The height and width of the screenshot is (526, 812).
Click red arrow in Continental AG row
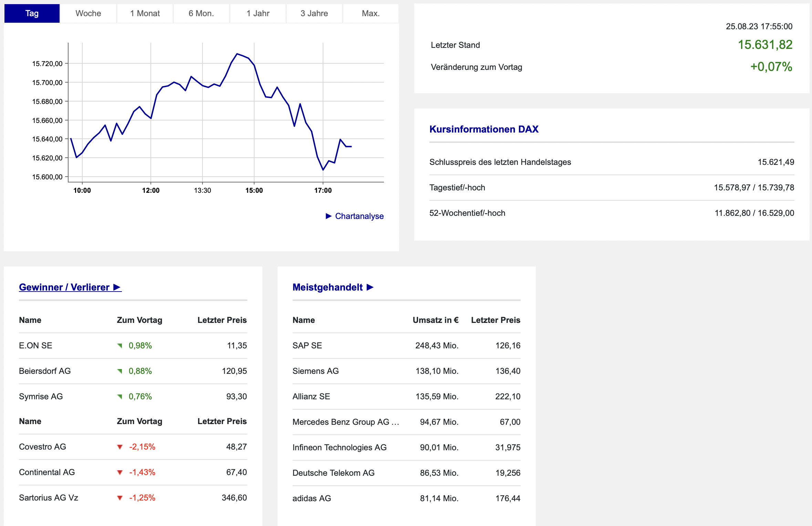point(120,472)
